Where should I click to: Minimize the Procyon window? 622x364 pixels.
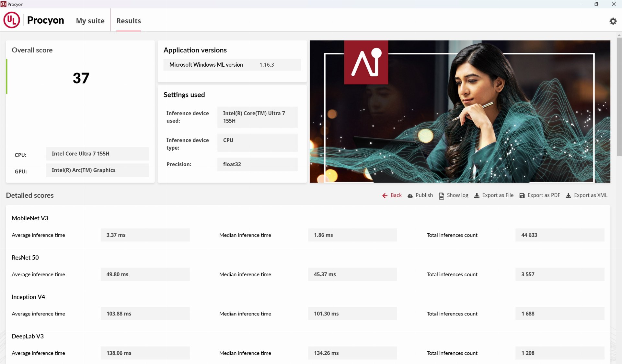coord(580,4)
